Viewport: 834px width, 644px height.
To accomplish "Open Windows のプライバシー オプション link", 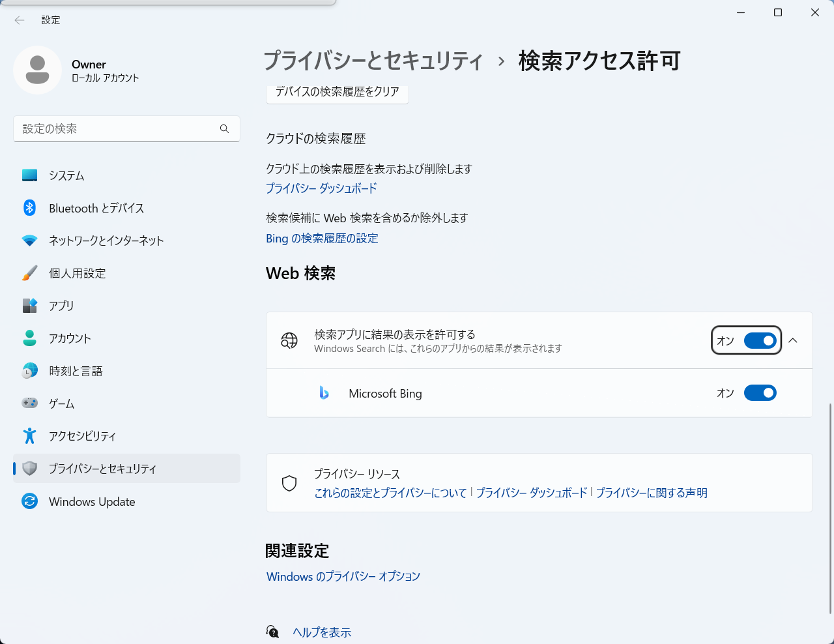I will (x=343, y=577).
